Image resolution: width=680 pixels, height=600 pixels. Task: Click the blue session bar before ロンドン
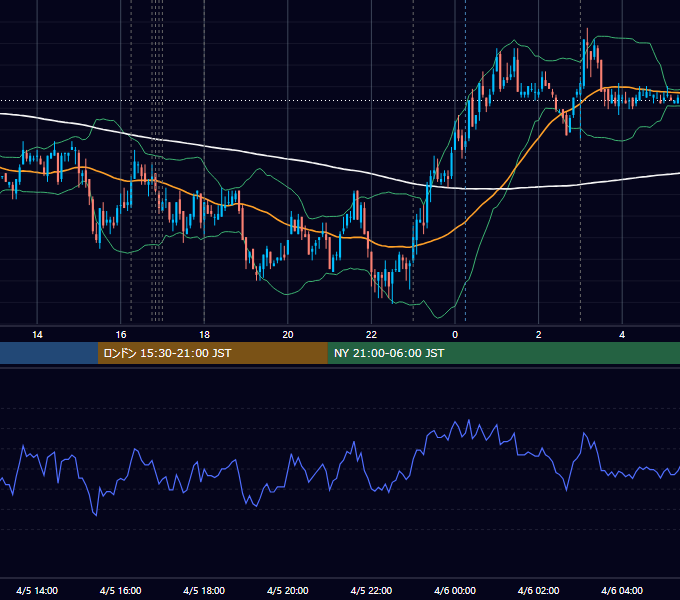click(49, 353)
